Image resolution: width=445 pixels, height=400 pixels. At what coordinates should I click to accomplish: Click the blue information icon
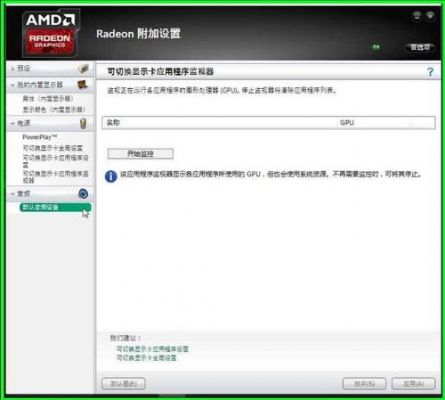coord(111,176)
